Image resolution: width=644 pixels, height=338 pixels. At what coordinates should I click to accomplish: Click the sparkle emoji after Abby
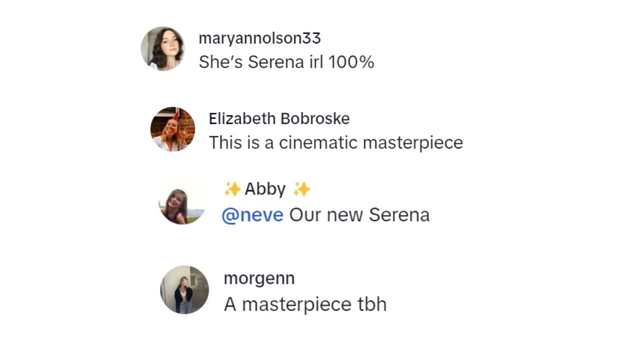302,189
